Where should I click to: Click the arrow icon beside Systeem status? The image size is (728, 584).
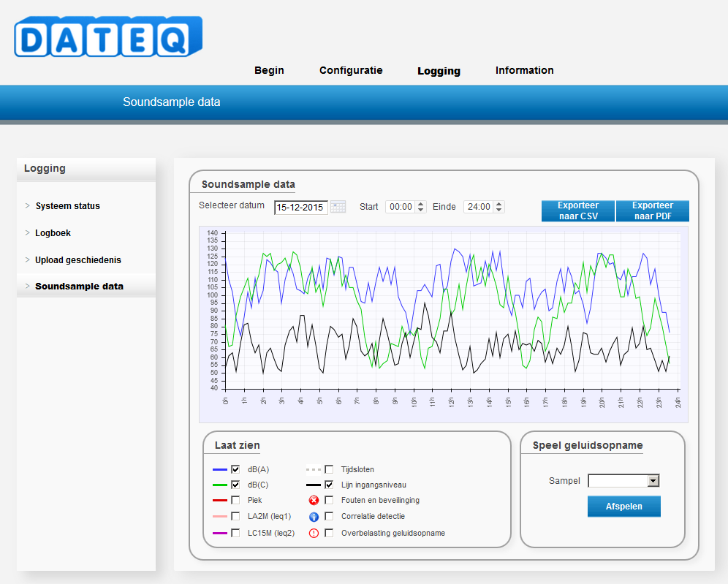pos(27,205)
